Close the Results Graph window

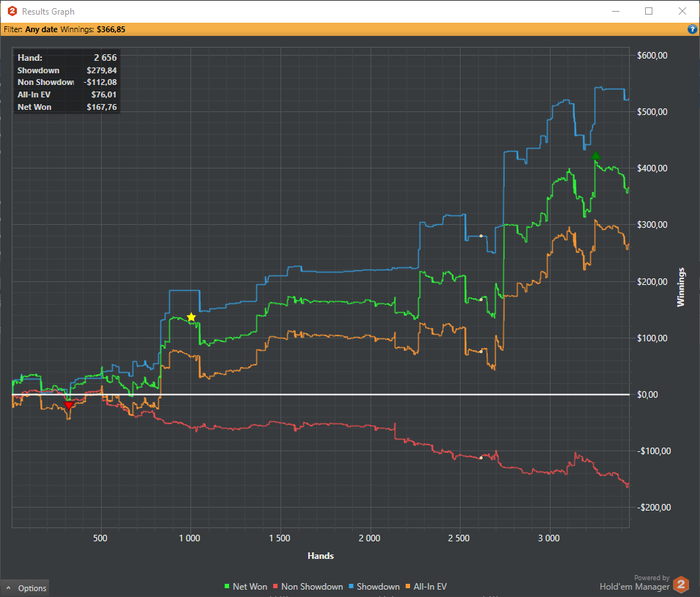pos(682,11)
